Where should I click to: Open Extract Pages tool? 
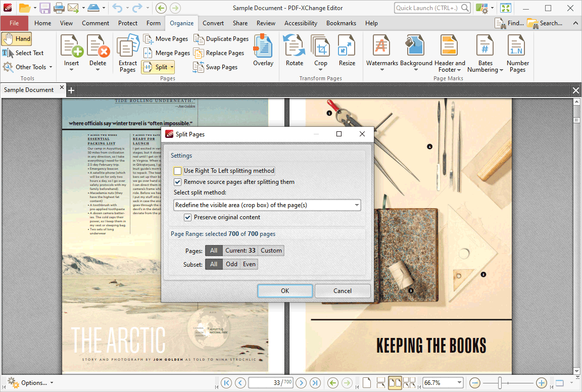(128, 53)
